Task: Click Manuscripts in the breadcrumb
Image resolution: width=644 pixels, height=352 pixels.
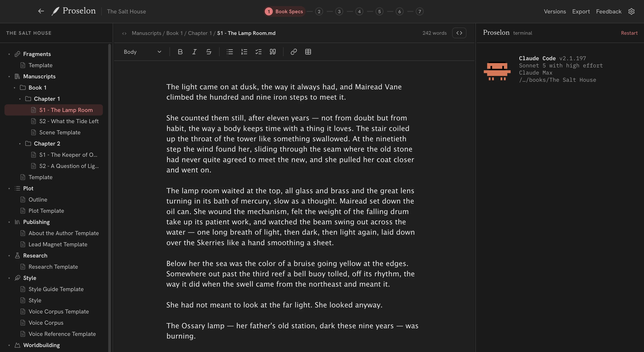Action: [x=146, y=33]
